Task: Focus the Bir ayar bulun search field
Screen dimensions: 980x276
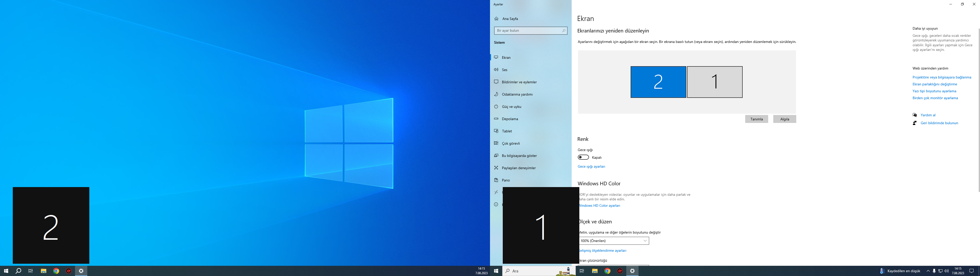Action: tap(530, 30)
